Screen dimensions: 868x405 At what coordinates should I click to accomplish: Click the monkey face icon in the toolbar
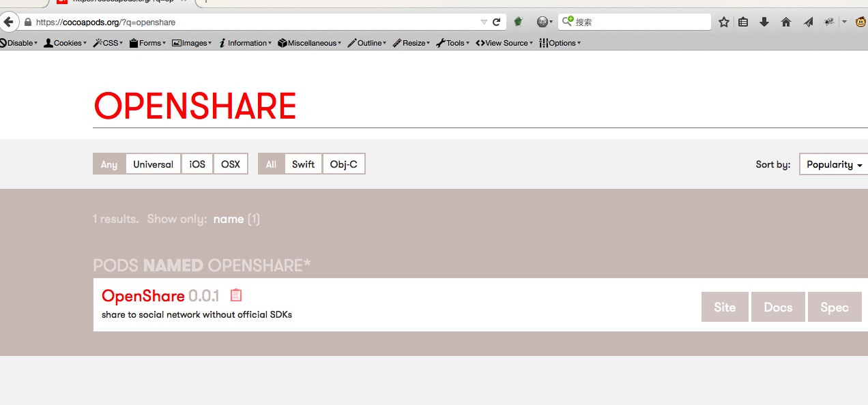pos(860,22)
